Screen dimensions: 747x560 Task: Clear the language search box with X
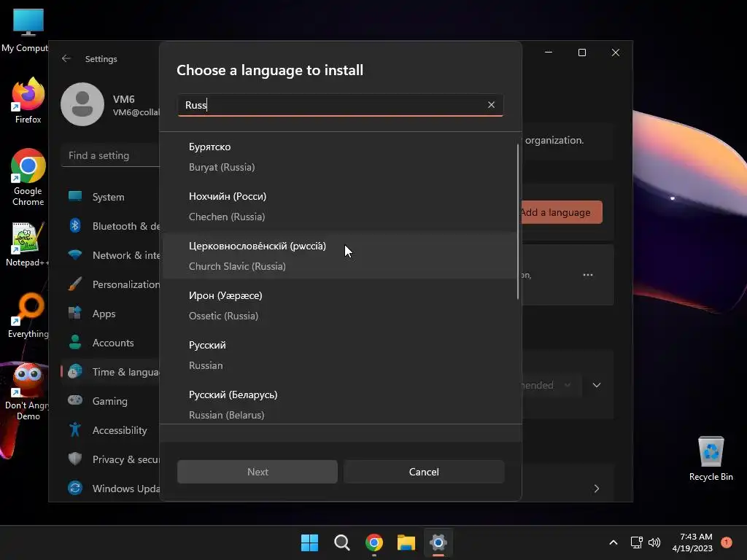491,105
